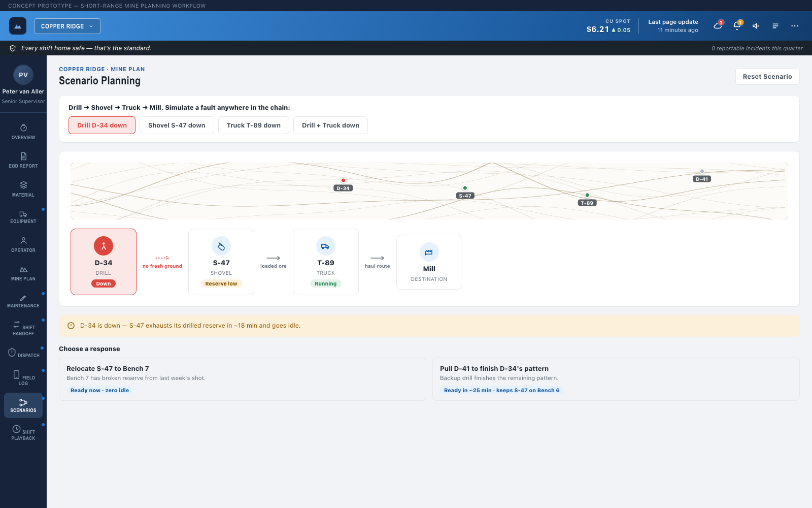Open Maintenance wrench icon in sidebar
Viewport: 812px width, 508px height.
[x=23, y=298]
